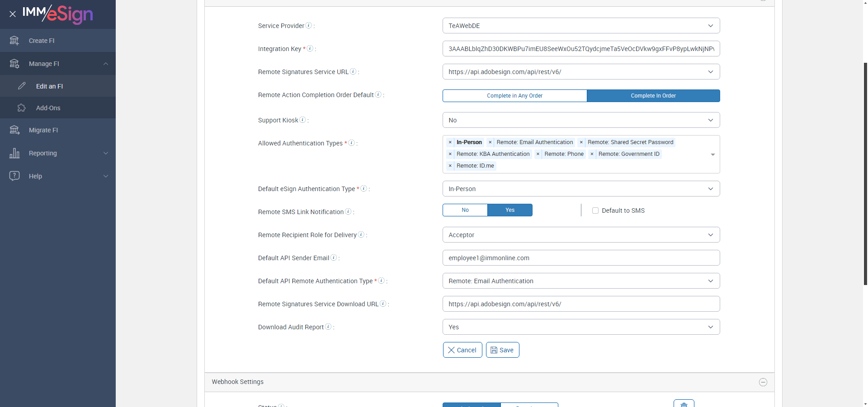Click the close X icon beside IMM eSign logo
Screen dimensions: 868x407
(13, 14)
